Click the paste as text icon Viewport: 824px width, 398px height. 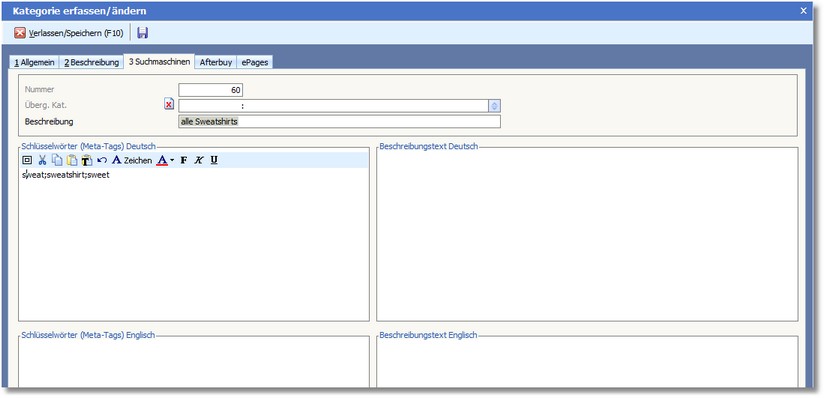(x=87, y=160)
